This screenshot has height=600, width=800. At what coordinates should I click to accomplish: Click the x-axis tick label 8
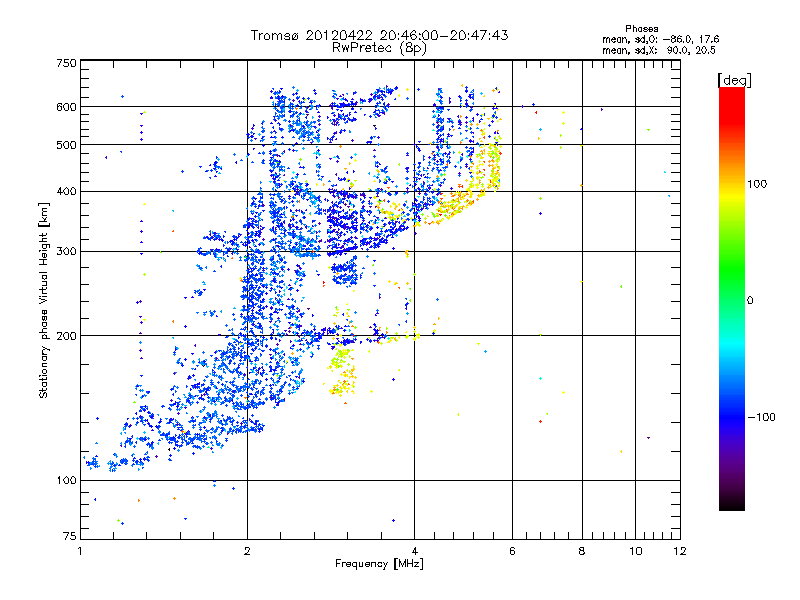coord(582,551)
